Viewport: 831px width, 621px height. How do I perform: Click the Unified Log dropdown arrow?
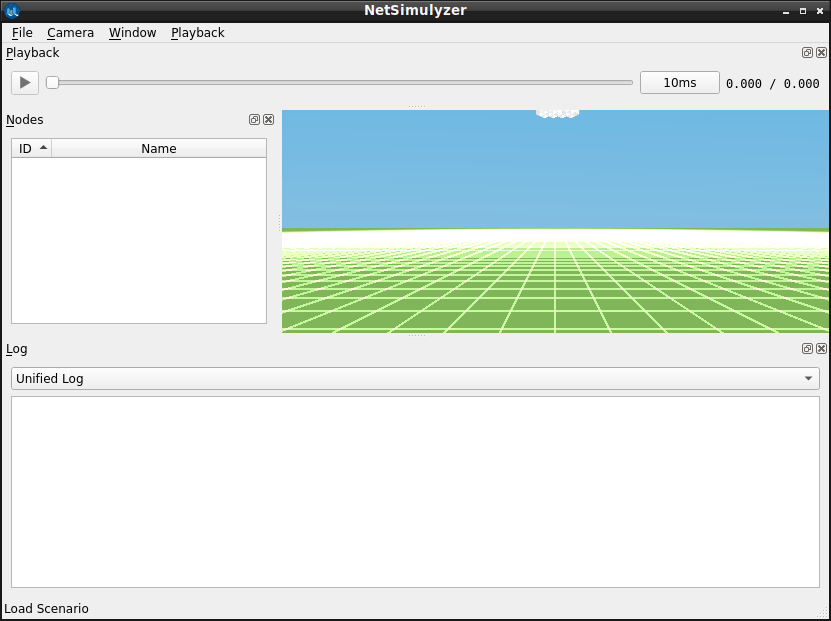pos(808,378)
